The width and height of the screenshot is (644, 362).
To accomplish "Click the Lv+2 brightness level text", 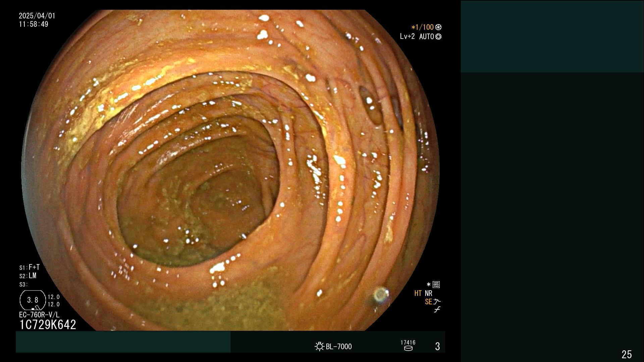I will (x=407, y=37).
